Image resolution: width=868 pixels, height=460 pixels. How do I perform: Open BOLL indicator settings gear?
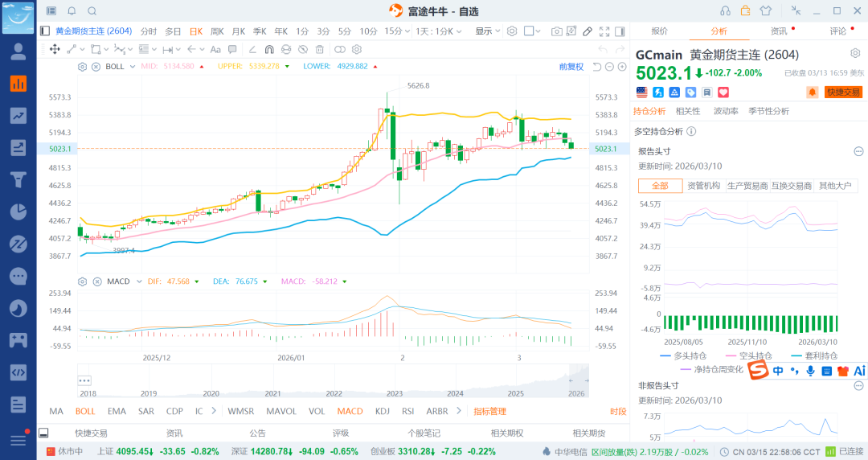click(82, 67)
